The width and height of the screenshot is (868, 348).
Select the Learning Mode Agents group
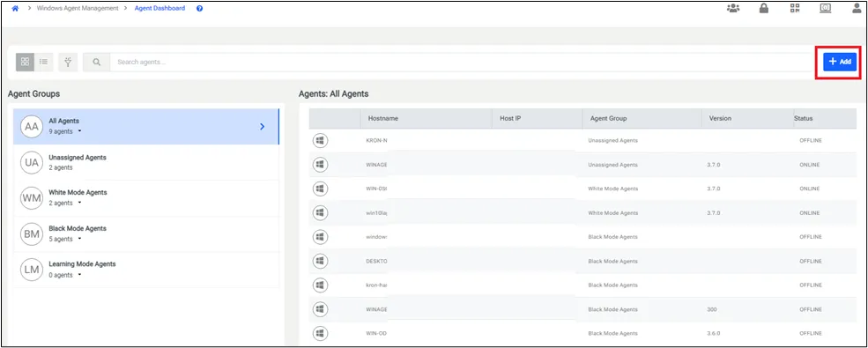pyautogui.click(x=146, y=270)
